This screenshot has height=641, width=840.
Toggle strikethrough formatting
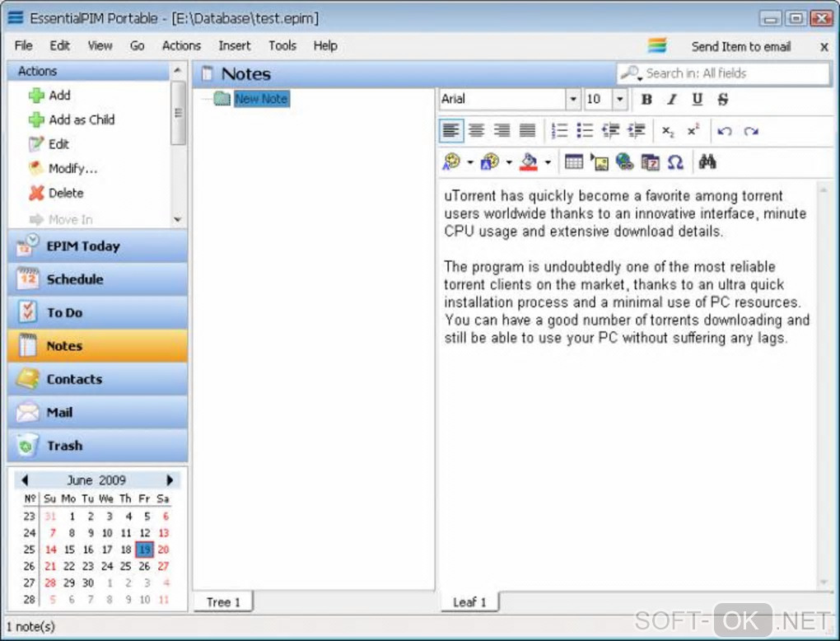click(x=723, y=99)
